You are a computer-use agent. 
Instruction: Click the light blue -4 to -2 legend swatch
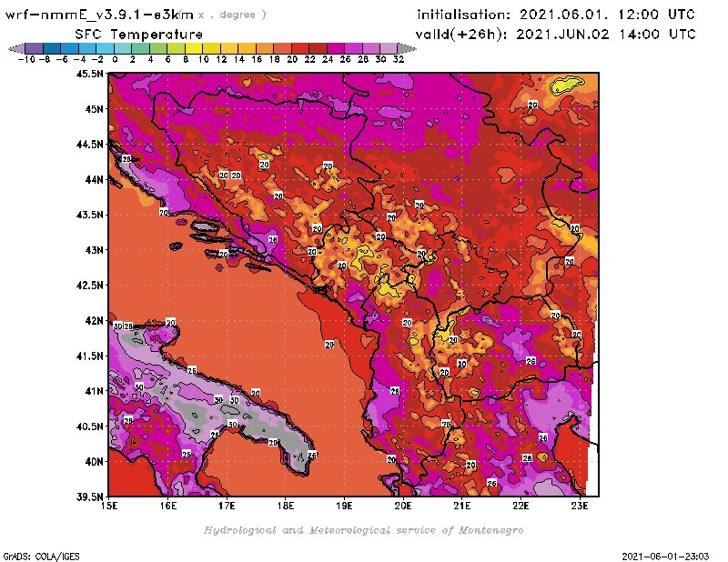87,48
